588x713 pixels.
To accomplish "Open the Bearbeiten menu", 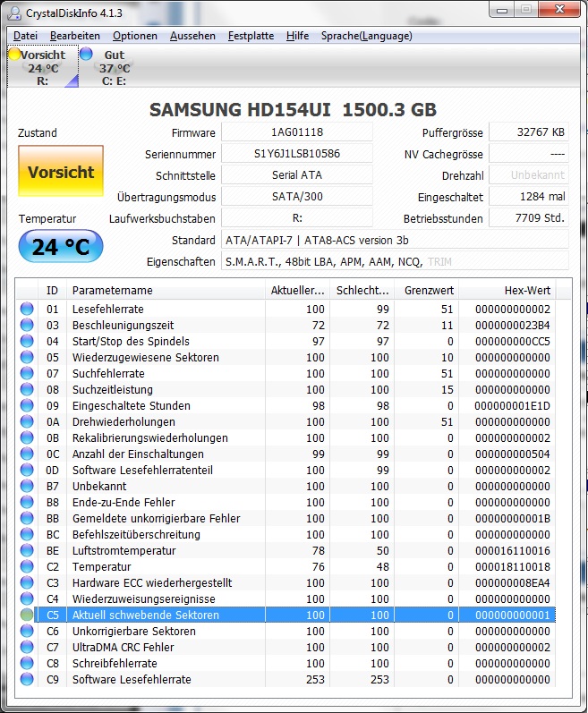I will [74, 36].
